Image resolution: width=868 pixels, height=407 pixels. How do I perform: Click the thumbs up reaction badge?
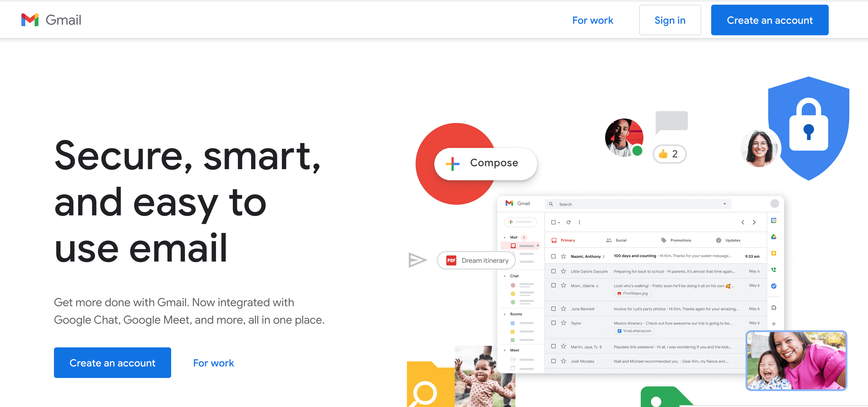(x=669, y=154)
